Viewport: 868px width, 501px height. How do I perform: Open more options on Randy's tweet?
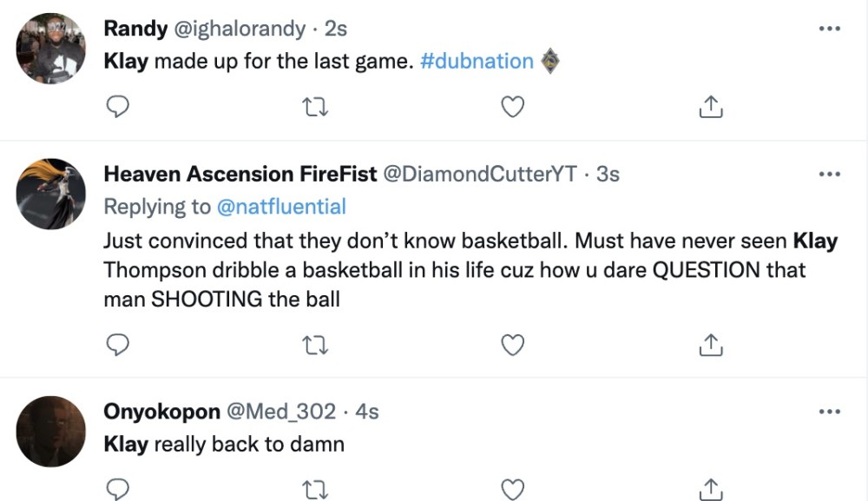(830, 29)
